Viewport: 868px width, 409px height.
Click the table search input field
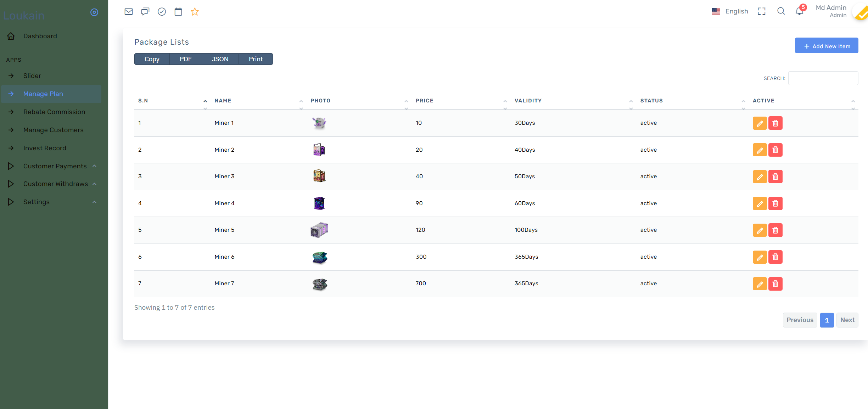823,78
